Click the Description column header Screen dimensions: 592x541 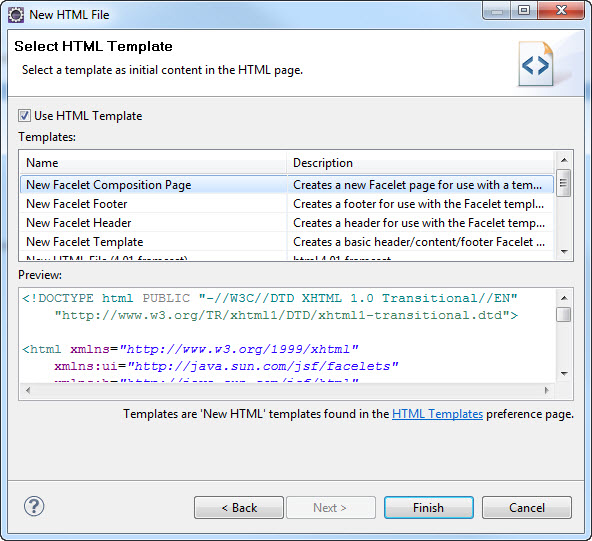click(421, 163)
